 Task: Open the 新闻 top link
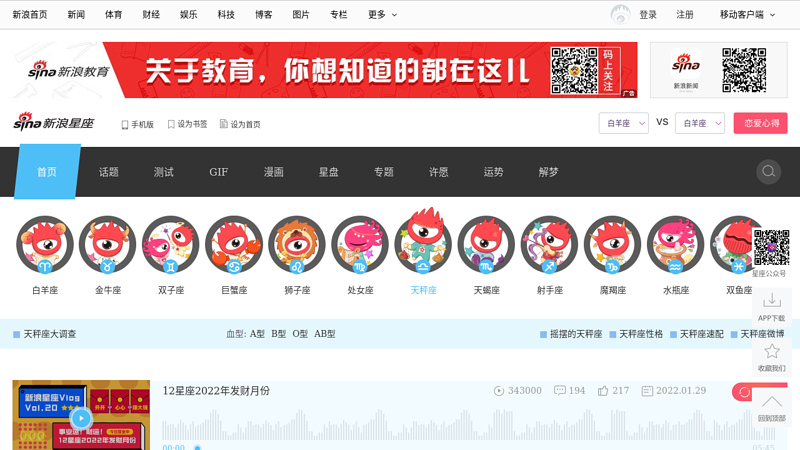(76, 15)
